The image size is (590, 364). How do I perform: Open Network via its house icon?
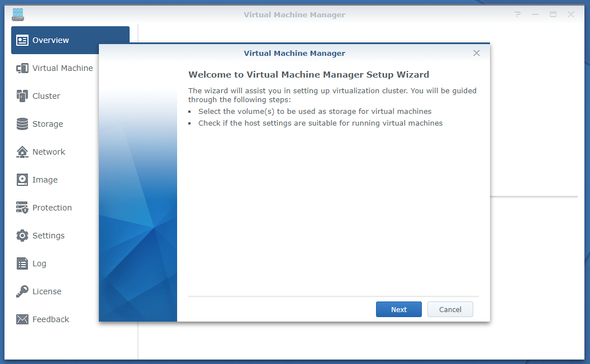pos(22,152)
